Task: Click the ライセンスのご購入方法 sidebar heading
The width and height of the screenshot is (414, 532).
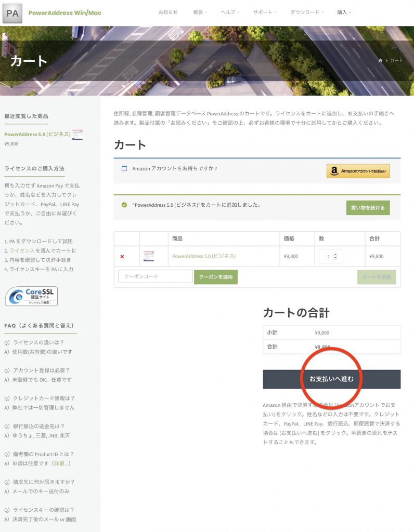Action: (34, 169)
